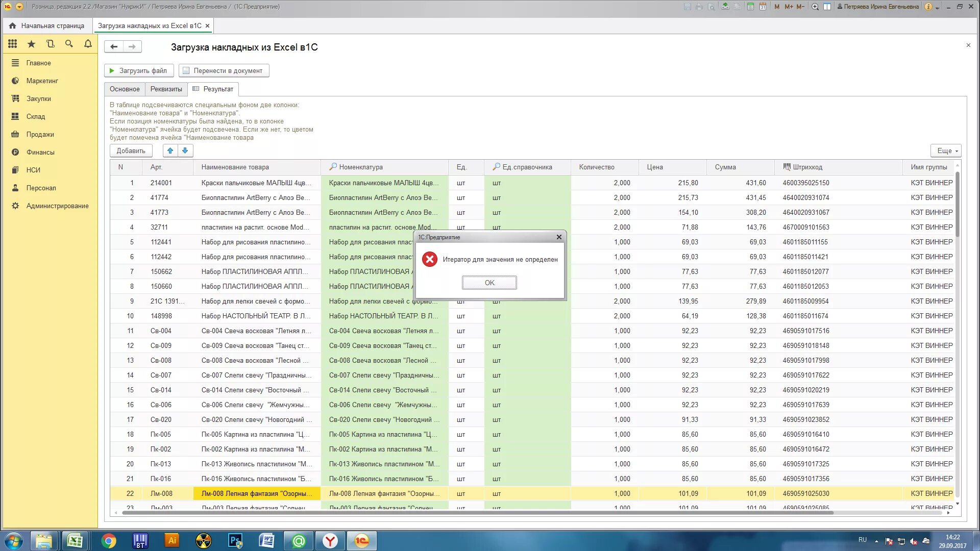The height and width of the screenshot is (551, 980).
Task: Close the Загрузка накладных tab
Action: click(x=207, y=26)
